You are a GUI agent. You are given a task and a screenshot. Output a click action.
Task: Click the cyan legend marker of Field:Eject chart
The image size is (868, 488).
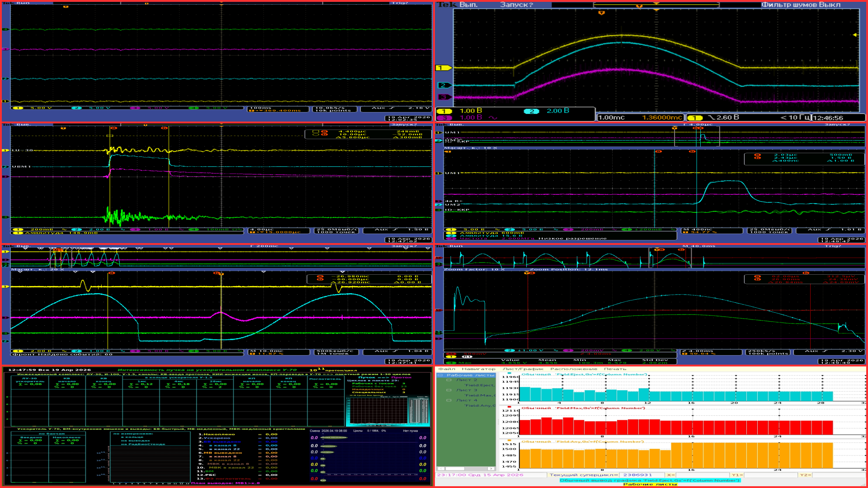point(509,374)
